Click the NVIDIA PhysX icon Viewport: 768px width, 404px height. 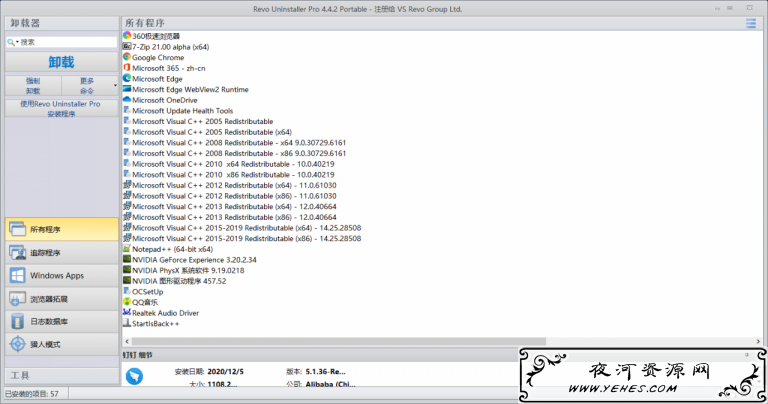[x=127, y=270]
